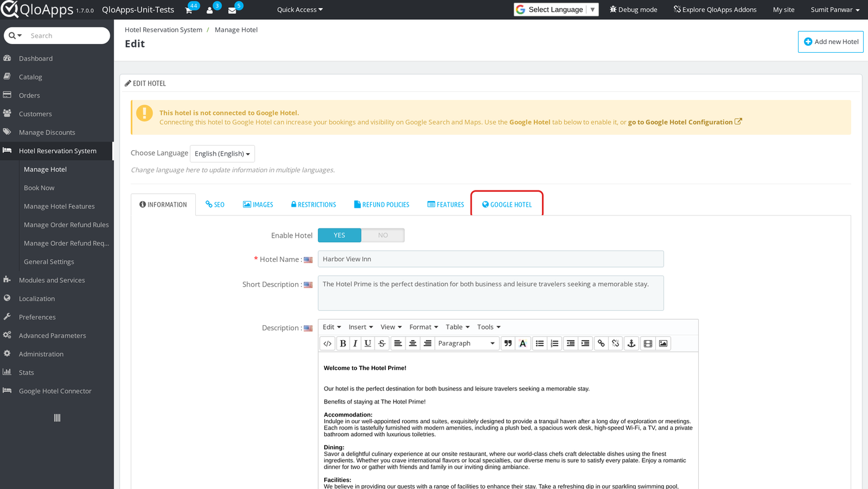Switch to the Google Hotel tab
The height and width of the screenshot is (489, 868).
coord(507,205)
